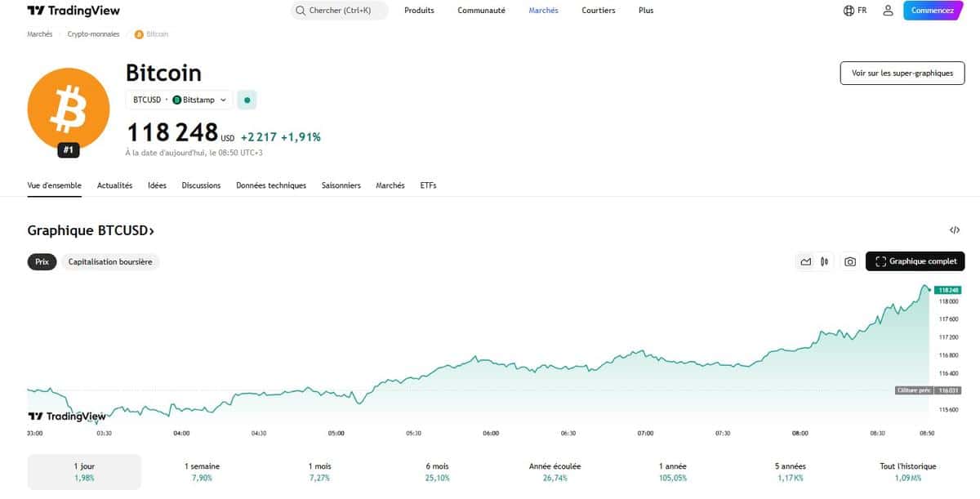Open the user profile icon

[888, 11]
